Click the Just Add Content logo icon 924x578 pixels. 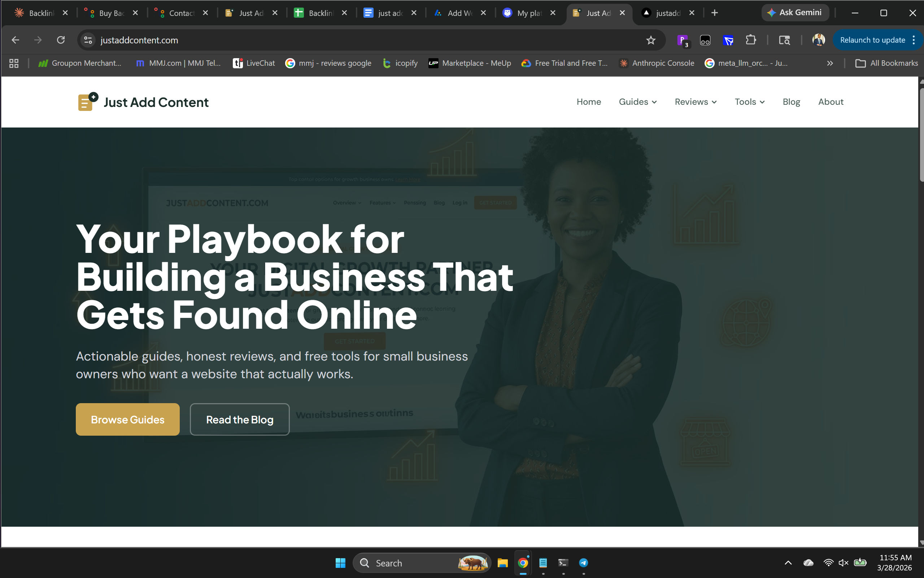[x=88, y=102]
